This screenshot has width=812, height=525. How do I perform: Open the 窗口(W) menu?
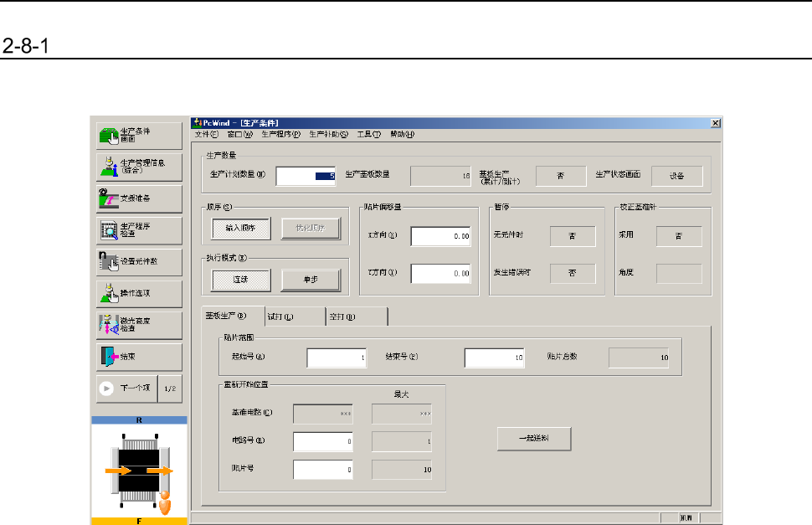pyautogui.click(x=239, y=135)
